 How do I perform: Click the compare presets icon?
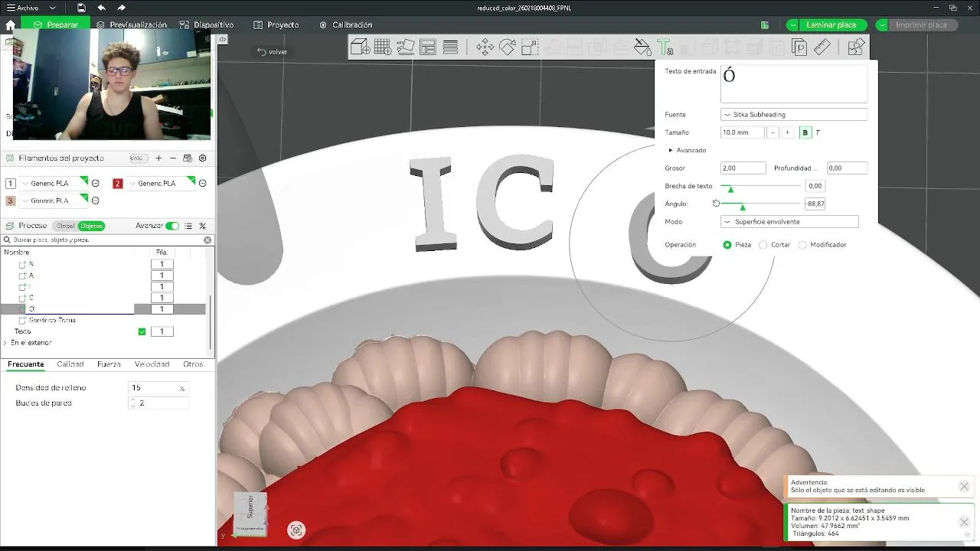[x=203, y=226]
